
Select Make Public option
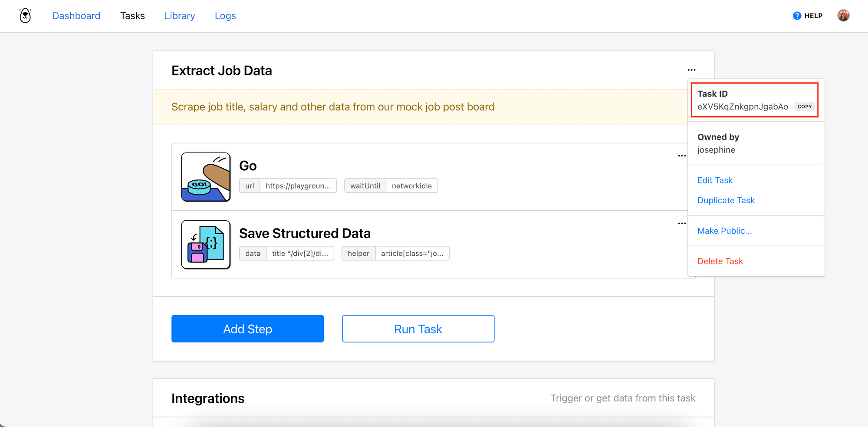[724, 231]
